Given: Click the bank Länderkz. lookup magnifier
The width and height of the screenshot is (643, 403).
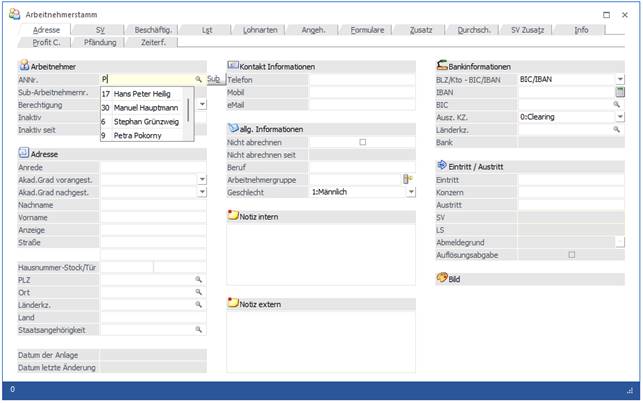Looking at the screenshot, I should click(616, 130).
